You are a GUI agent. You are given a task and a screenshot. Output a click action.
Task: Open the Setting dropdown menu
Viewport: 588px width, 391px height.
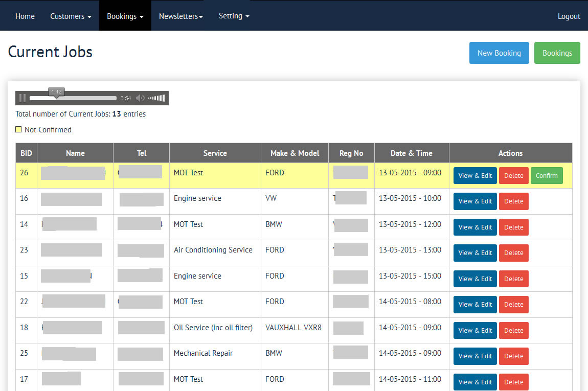[x=234, y=16]
